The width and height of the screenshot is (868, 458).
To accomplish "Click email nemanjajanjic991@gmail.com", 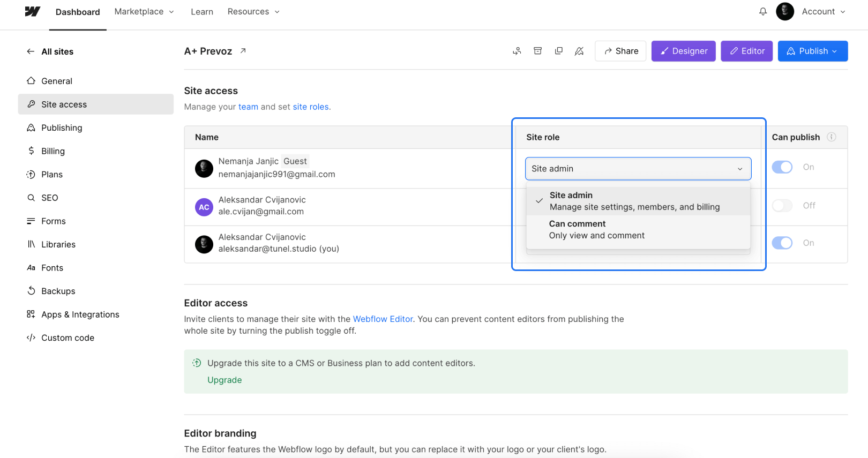I will pos(277,174).
